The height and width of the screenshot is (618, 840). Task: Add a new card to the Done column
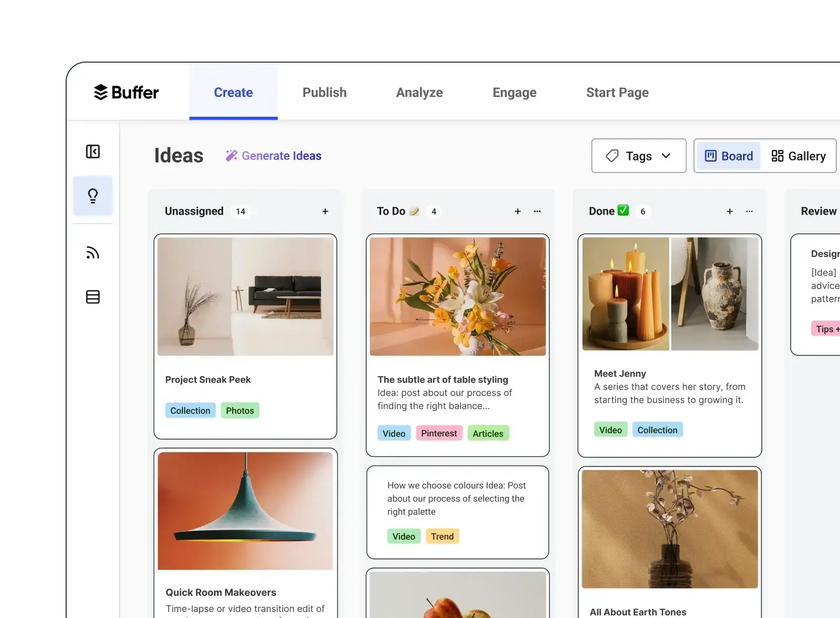(x=729, y=212)
